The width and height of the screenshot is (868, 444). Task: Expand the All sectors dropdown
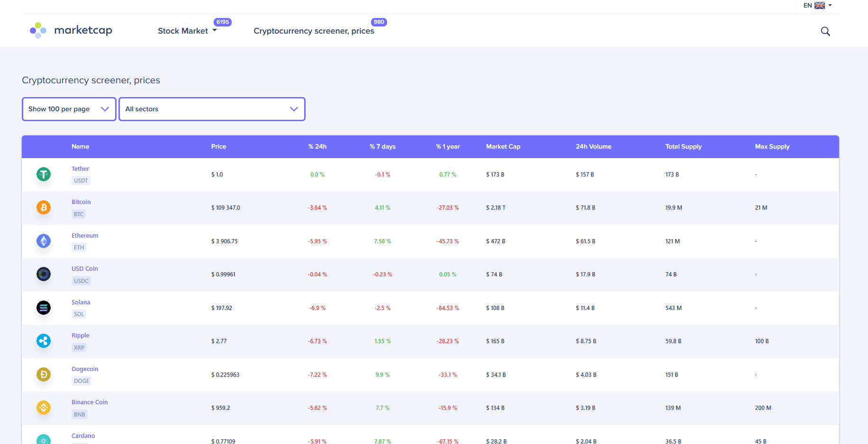tap(212, 109)
